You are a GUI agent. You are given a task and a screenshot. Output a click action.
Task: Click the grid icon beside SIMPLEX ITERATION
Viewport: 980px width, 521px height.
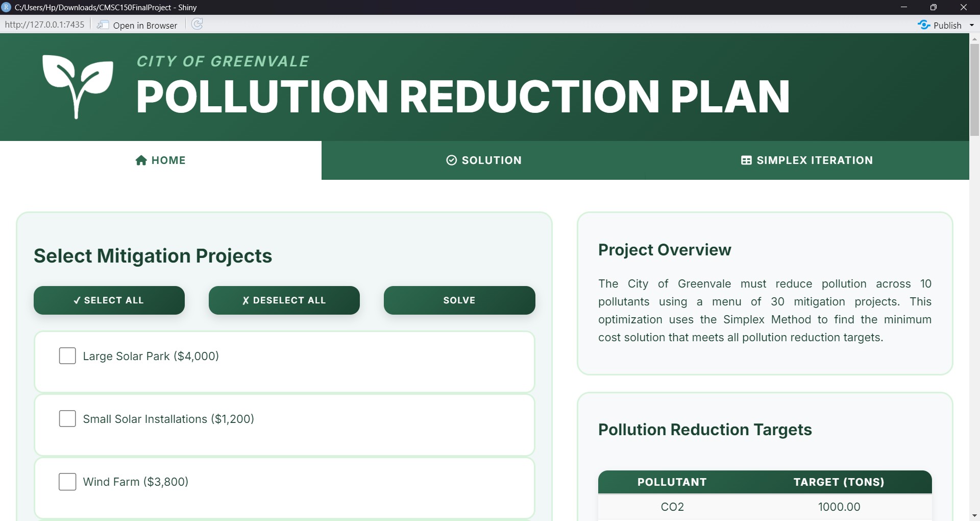point(746,160)
